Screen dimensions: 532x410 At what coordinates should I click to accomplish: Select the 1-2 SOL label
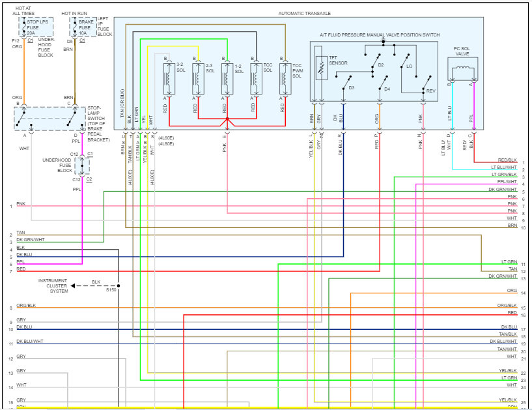pos(239,69)
